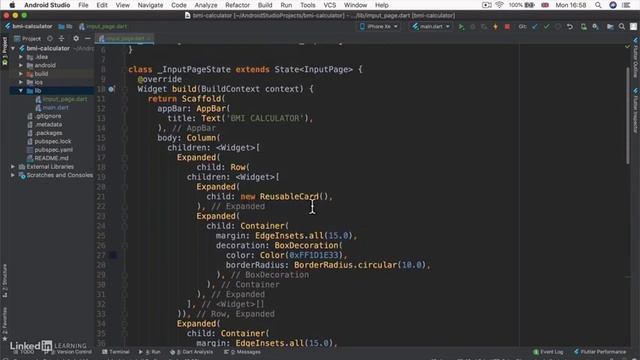The image size is (640, 360).
Task: Select main.dart in the project tree
Action: [52, 108]
